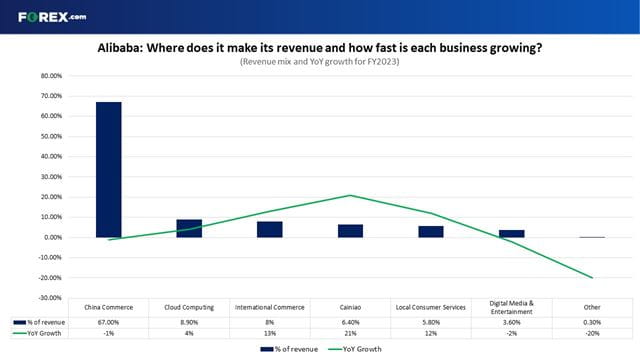Click the Local Consumer Services revenue bar
Viewport: 640px width, 360px height.
pos(431,232)
